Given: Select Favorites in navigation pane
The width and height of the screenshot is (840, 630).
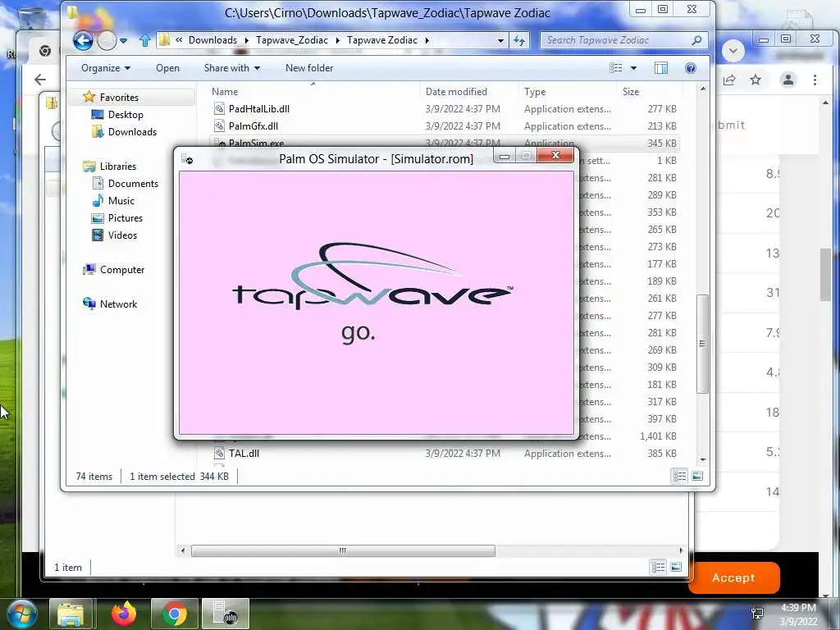Looking at the screenshot, I should click(x=119, y=98).
